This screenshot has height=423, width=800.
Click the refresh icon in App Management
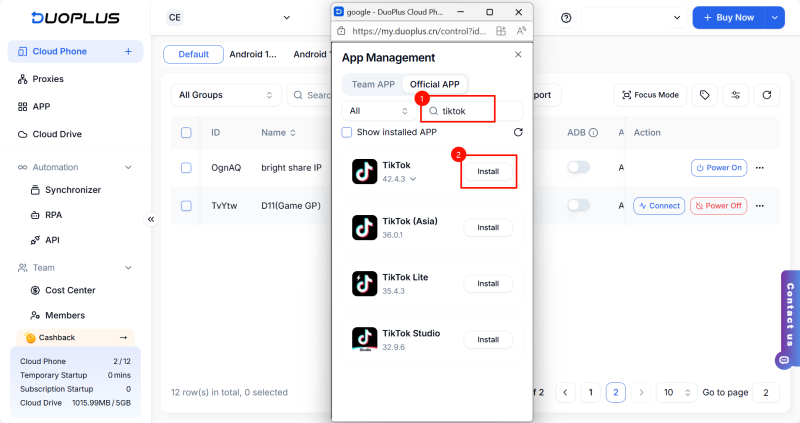[x=517, y=132]
